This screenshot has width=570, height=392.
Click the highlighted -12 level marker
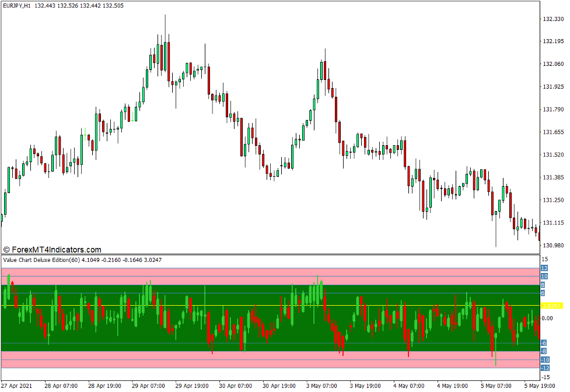pyautogui.click(x=545, y=367)
